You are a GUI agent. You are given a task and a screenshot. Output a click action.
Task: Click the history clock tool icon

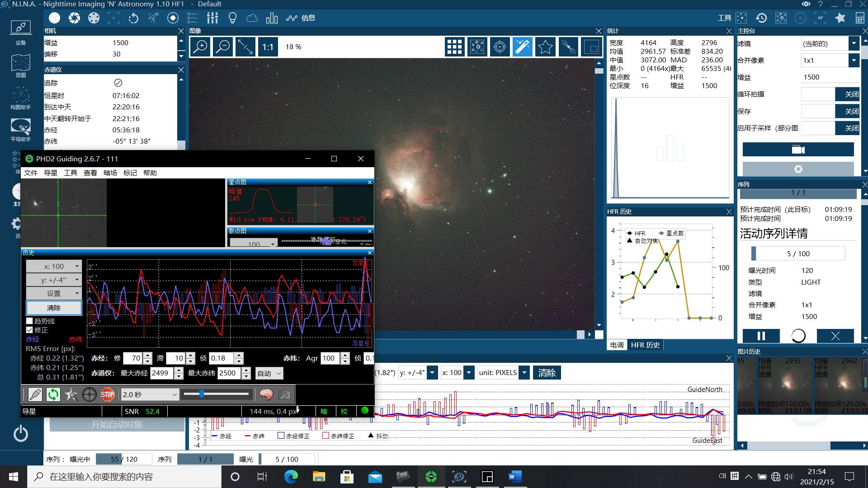coord(761,18)
